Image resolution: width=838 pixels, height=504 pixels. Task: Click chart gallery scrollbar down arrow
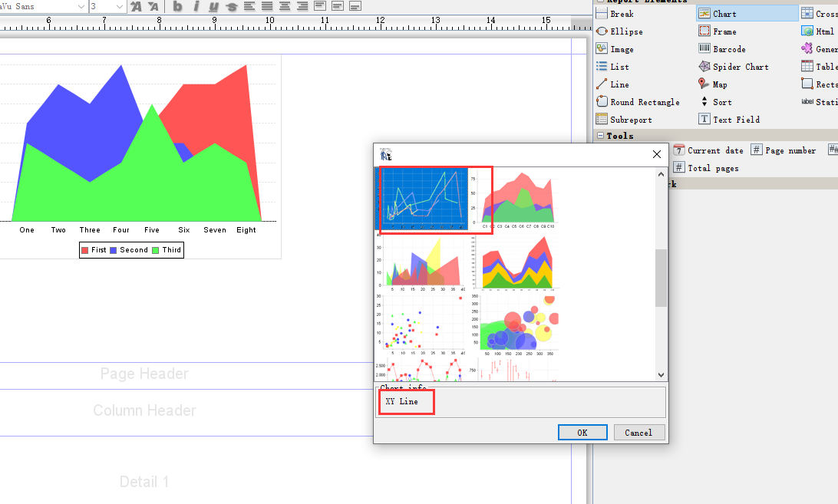[x=661, y=375]
